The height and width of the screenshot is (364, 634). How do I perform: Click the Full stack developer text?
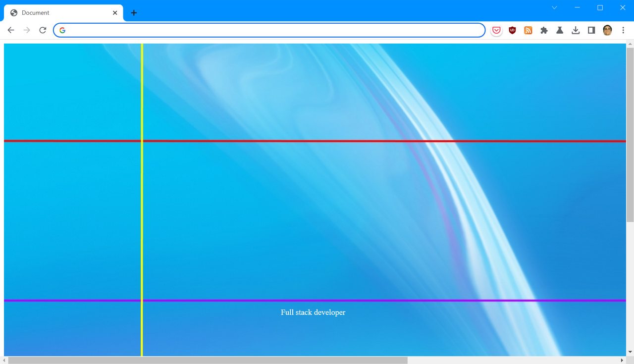click(313, 312)
